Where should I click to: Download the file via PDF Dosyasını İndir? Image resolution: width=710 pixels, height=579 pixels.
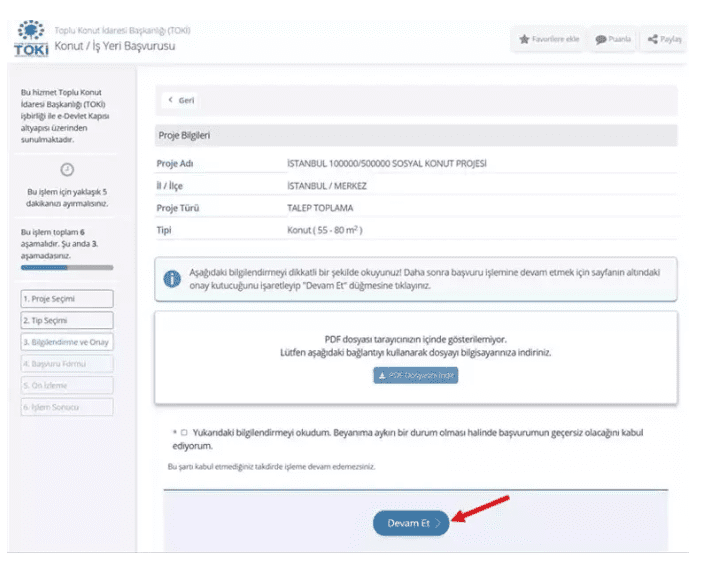[x=415, y=375]
